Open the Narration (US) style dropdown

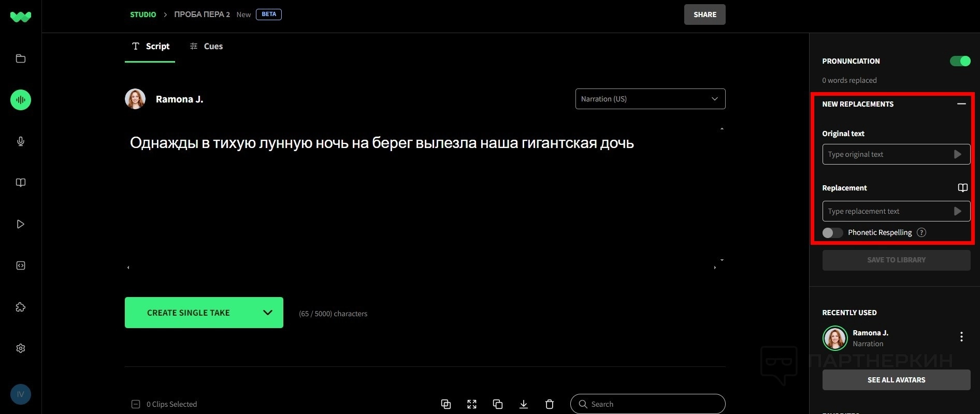[x=650, y=99]
